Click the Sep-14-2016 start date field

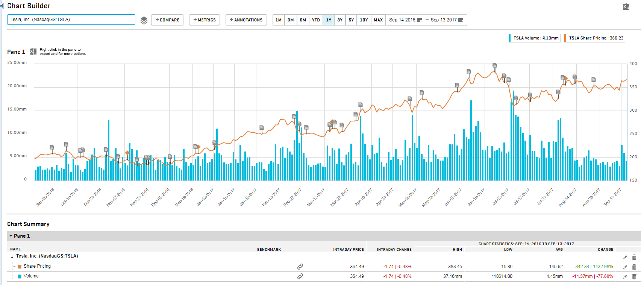pos(402,20)
